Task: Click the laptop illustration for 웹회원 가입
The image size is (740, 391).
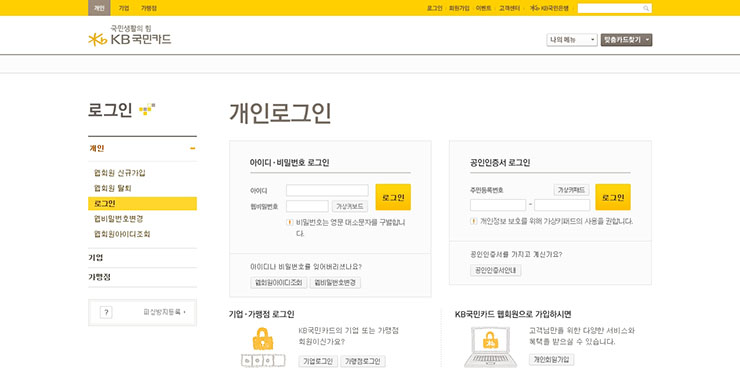Action: pos(490,347)
